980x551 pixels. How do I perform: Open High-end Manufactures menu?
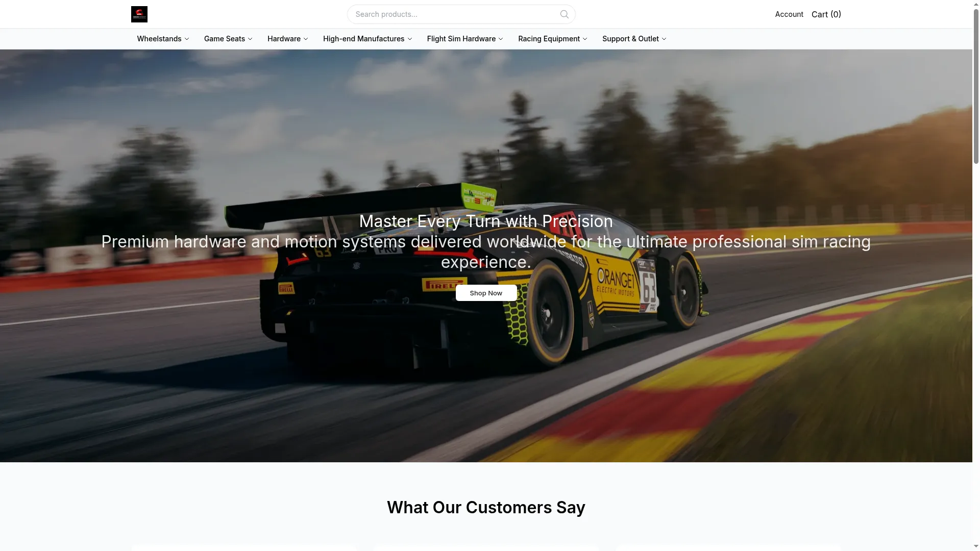367,39
